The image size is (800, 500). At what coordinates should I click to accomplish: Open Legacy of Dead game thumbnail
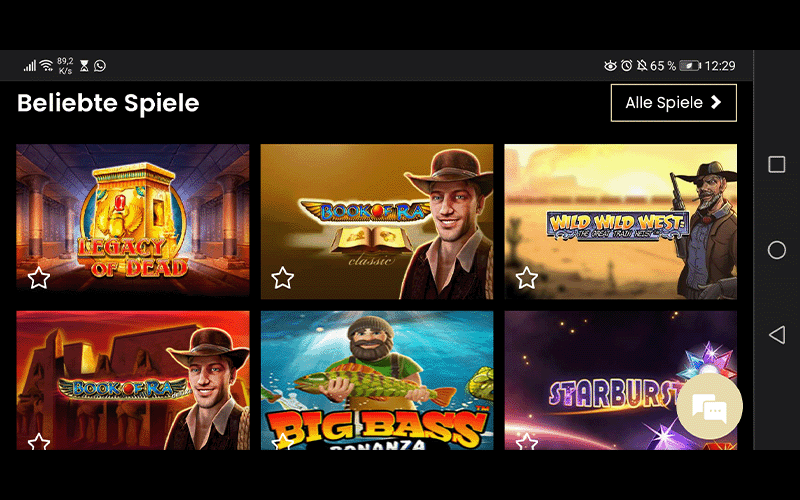pyautogui.click(x=133, y=221)
